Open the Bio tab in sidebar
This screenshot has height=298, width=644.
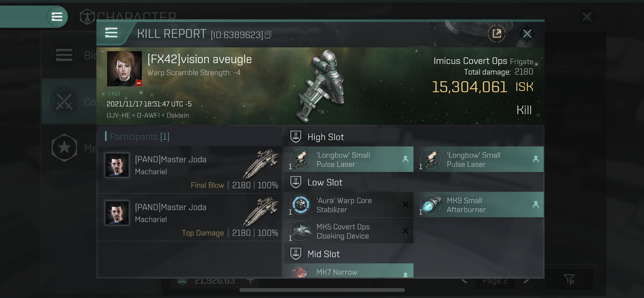69,55
